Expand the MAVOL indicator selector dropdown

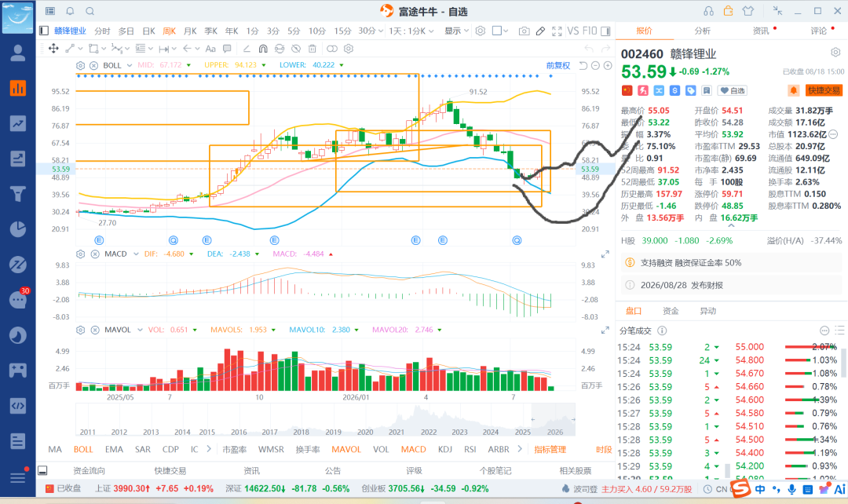click(140, 330)
